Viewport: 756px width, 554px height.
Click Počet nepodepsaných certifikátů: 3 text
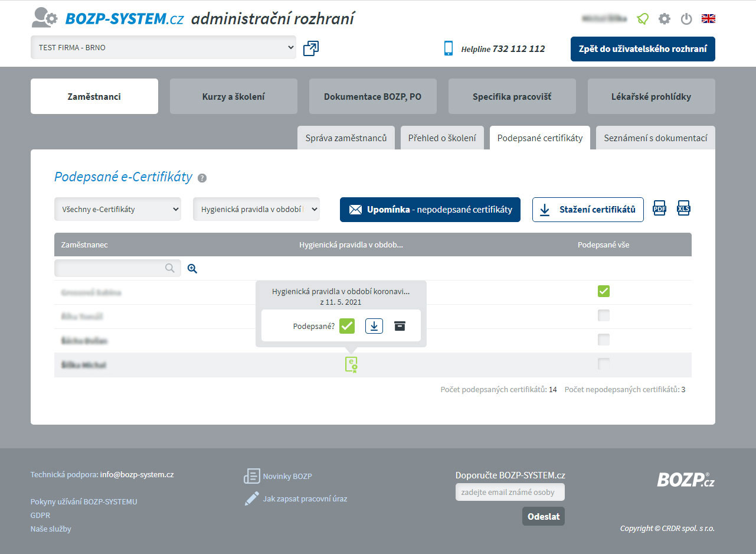coord(625,390)
